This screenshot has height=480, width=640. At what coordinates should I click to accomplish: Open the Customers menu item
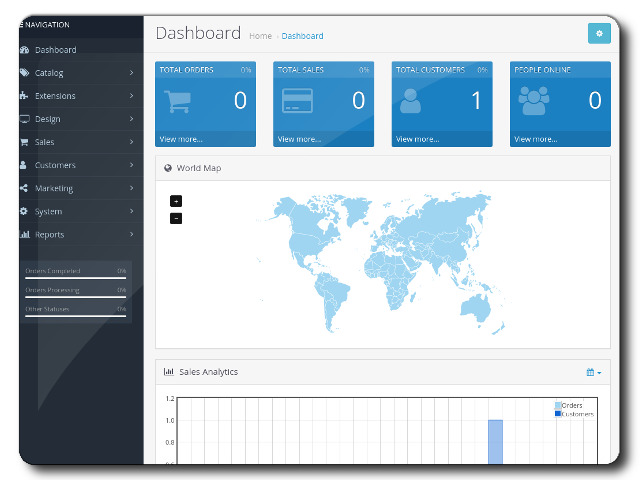tap(54, 165)
